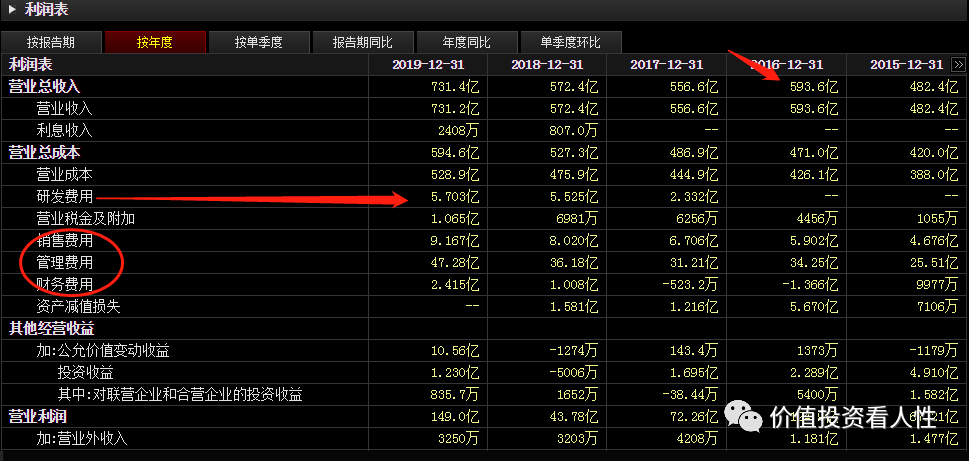Click the 4.910亿 investment income cell
The height and width of the screenshot is (461, 969).
[933, 373]
